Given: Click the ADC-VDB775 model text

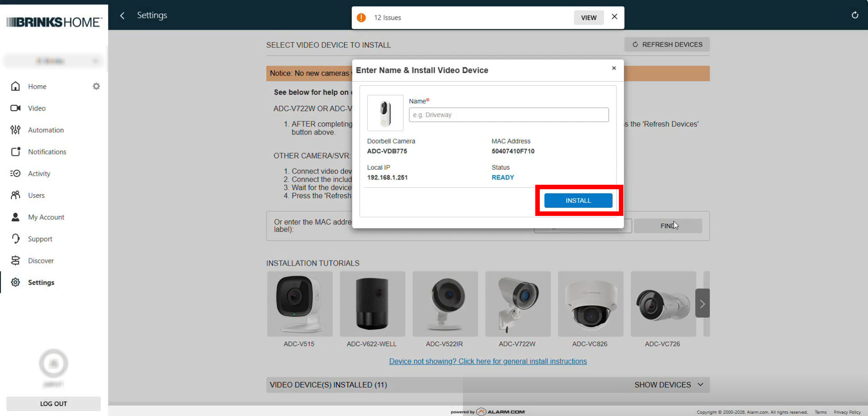Looking at the screenshot, I should tap(387, 151).
